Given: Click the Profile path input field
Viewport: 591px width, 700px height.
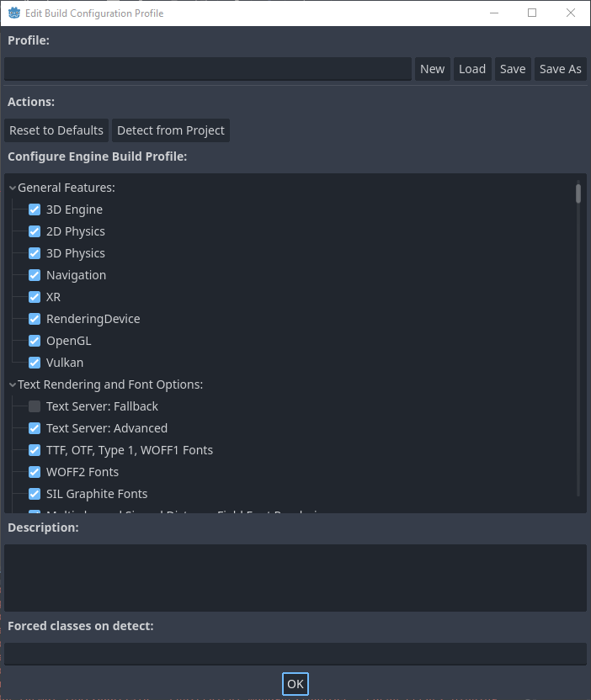Looking at the screenshot, I should [208, 69].
